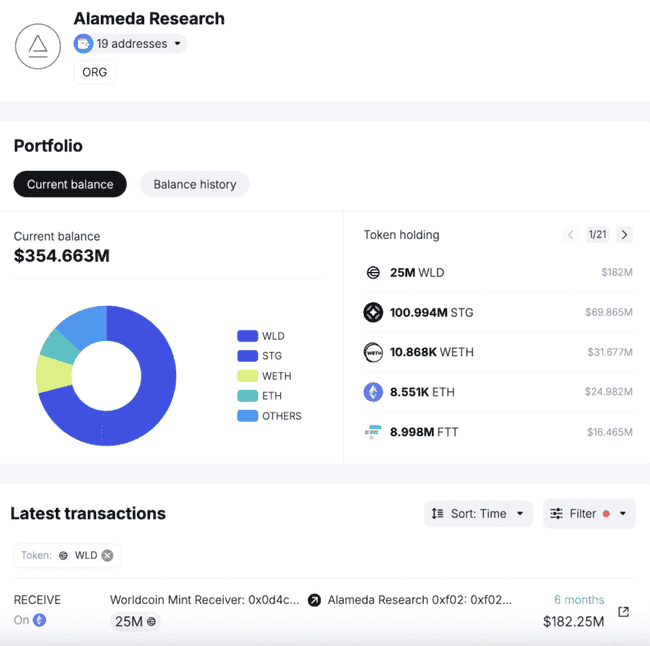Open the Filter dropdown
Image resolution: width=650 pixels, height=646 pixels.
pos(589,514)
